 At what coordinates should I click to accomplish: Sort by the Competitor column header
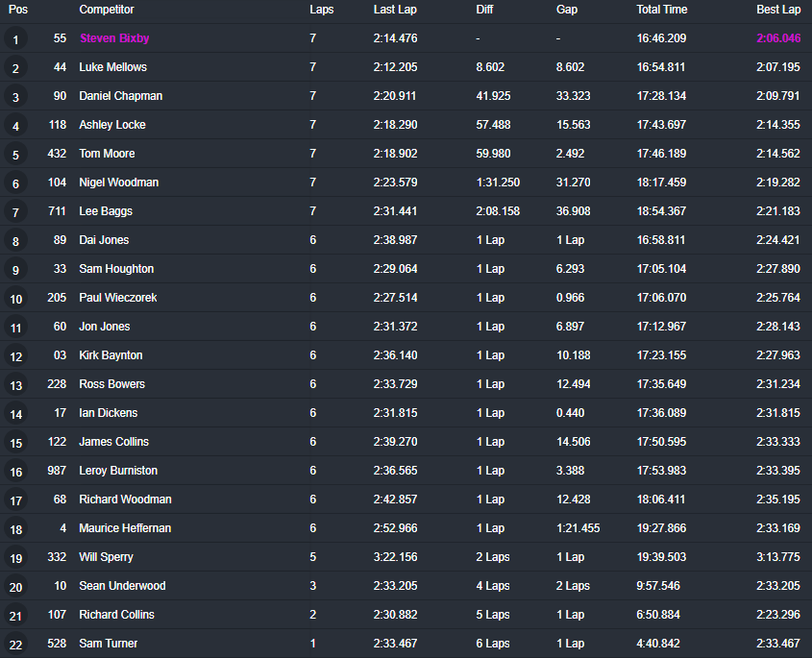[x=106, y=10]
